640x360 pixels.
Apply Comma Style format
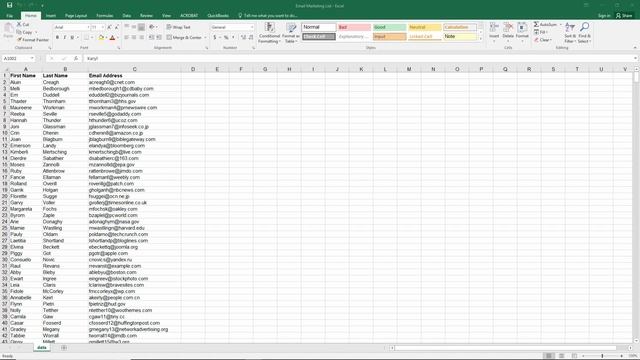tap(233, 38)
